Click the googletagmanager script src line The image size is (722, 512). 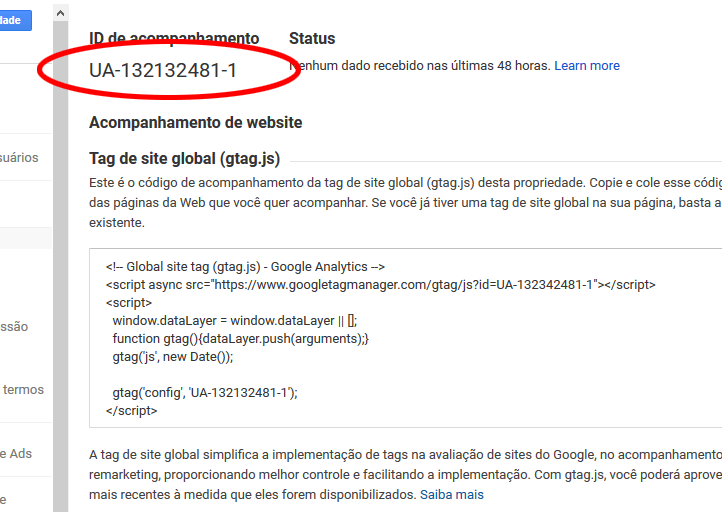pyautogui.click(x=380, y=285)
